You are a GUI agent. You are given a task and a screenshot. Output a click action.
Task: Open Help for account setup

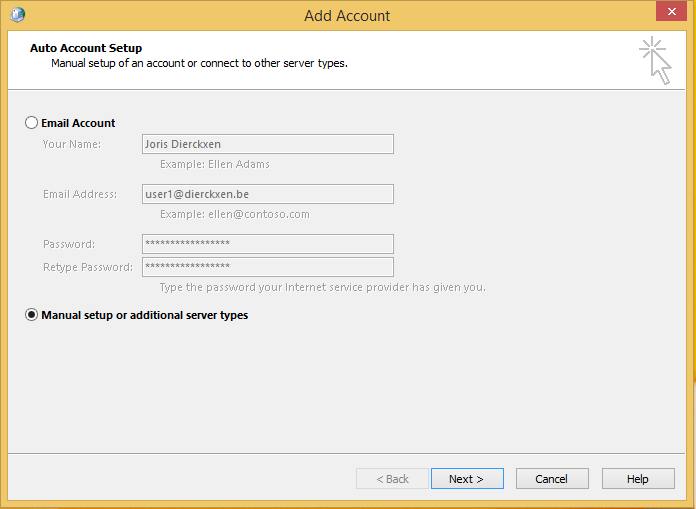tap(637, 479)
